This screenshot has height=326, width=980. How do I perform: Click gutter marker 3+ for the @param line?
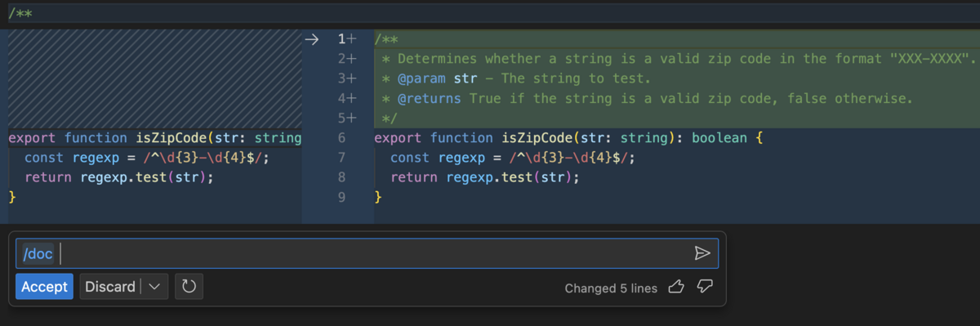pos(347,78)
